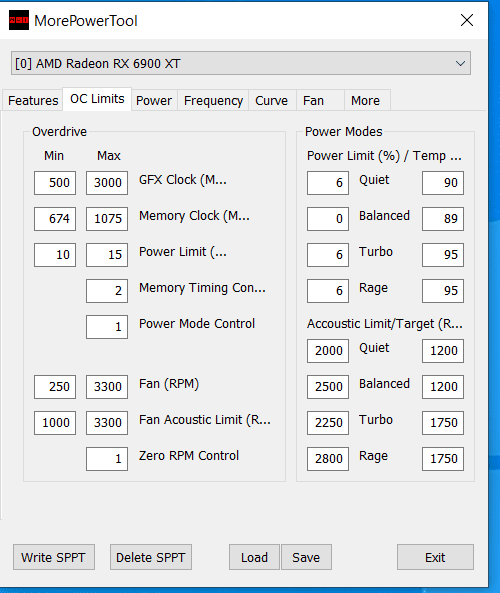The image size is (500, 593).
Task: Edit Overdrive Power Limit max field 15
Action: [107, 255]
